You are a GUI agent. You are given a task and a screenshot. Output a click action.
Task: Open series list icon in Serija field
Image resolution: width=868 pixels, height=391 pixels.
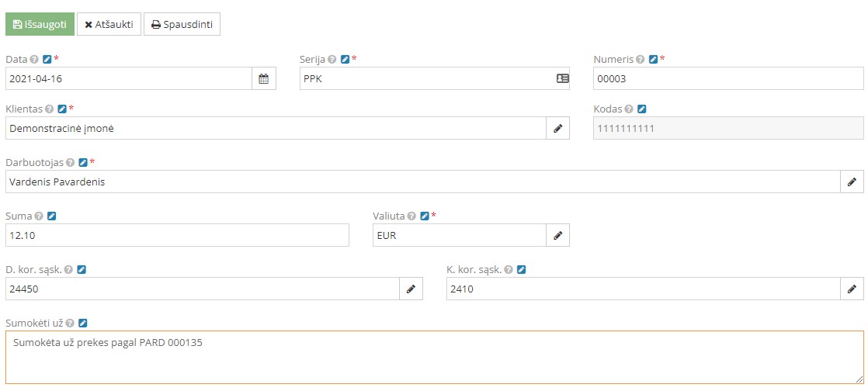tap(562, 78)
